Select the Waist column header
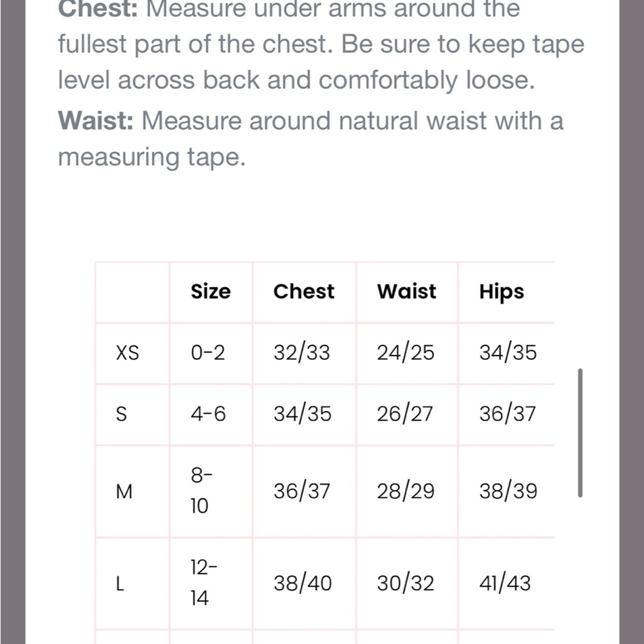The height and width of the screenshot is (644, 644). coord(406,292)
